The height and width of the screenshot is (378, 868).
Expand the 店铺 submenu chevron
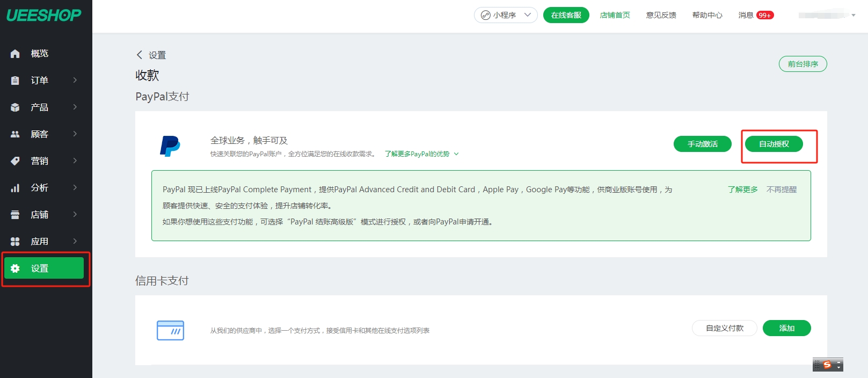pos(75,214)
